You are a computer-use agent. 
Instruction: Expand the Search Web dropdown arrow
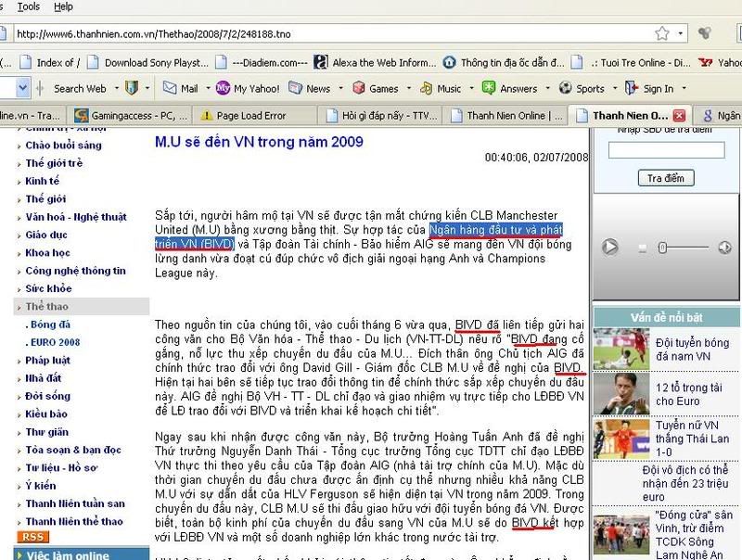click(117, 88)
